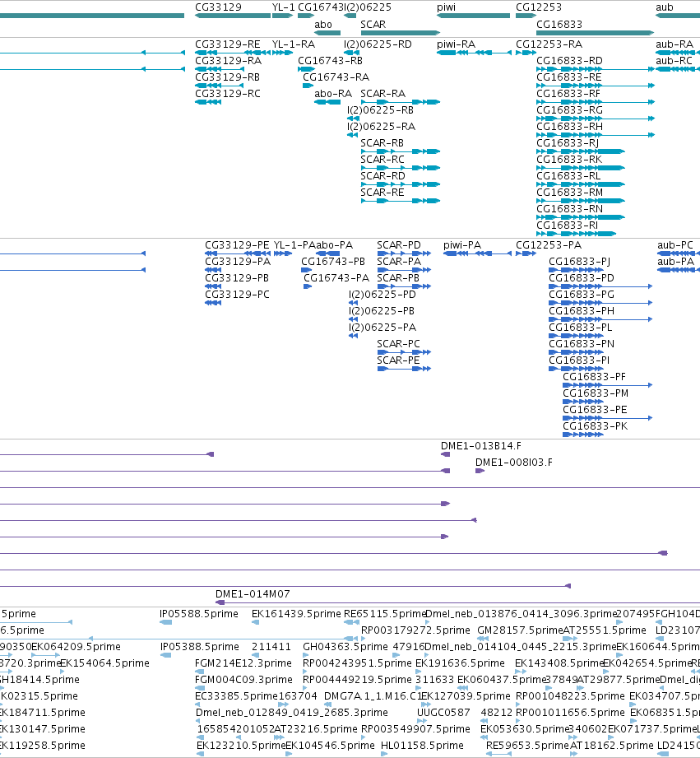Viewport: 700px width, 758px height.
Task: Click the CG16743-RB transcript label
Action: click(x=330, y=61)
